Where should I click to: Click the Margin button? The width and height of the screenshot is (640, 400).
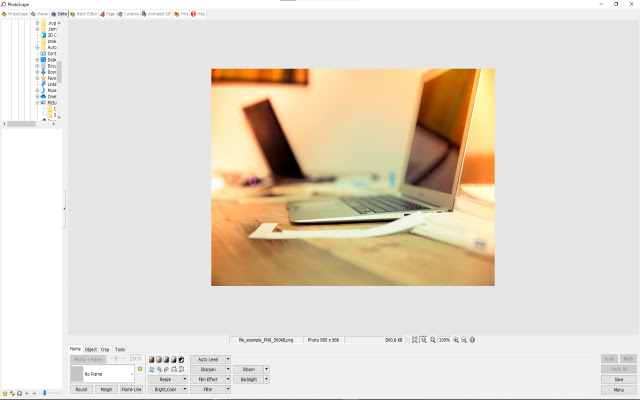[106, 389]
